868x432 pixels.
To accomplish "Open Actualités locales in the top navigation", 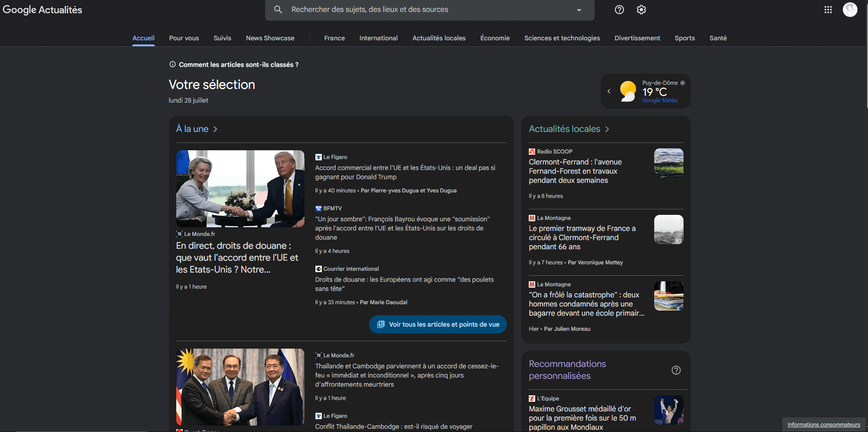I will 439,38.
